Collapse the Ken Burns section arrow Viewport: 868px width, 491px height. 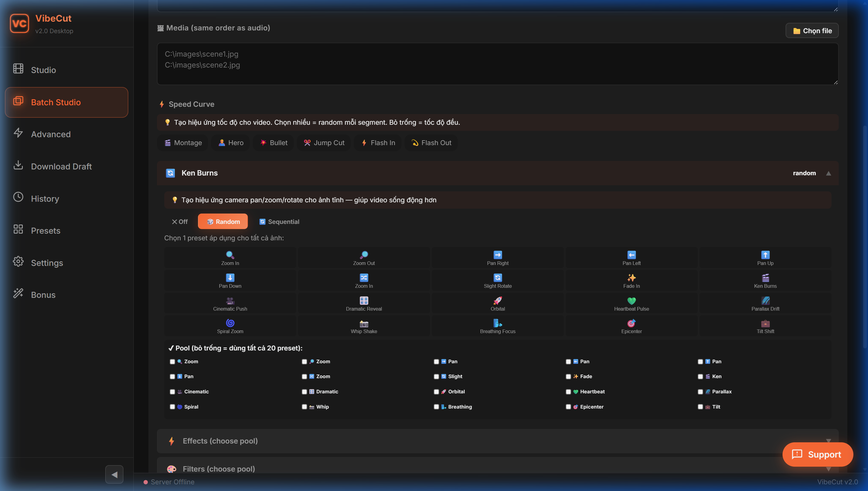click(828, 173)
